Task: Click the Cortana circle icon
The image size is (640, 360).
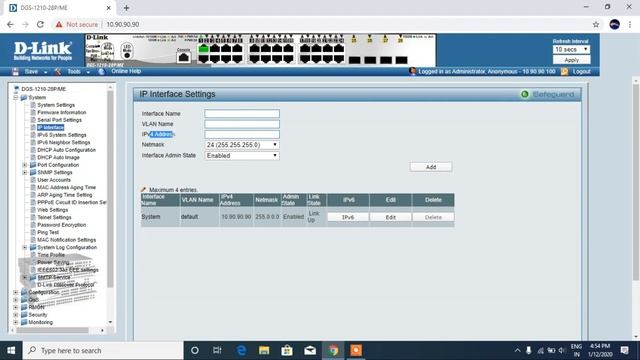Action: tap(195, 350)
